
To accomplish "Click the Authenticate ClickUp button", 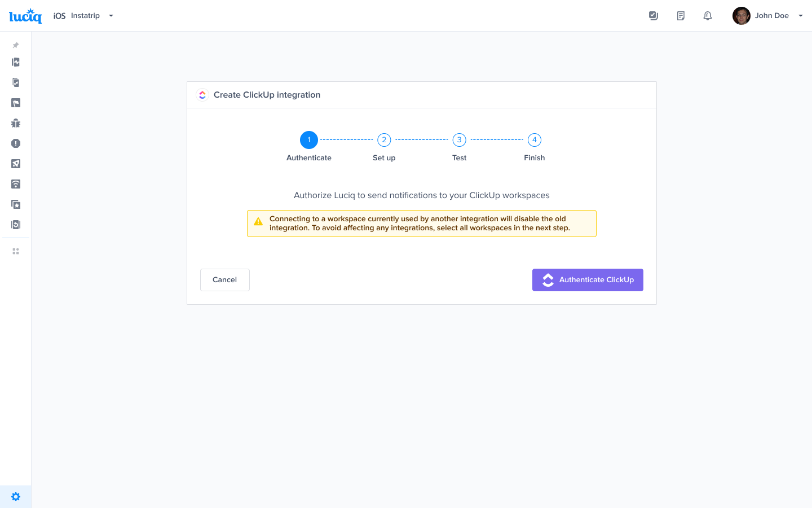I will click(x=588, y=279).
